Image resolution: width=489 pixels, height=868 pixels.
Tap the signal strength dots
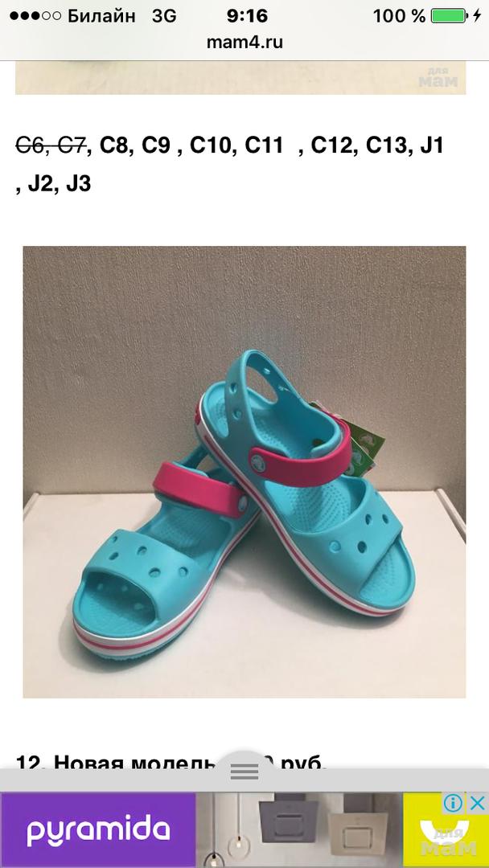click(x=35, y=15)
